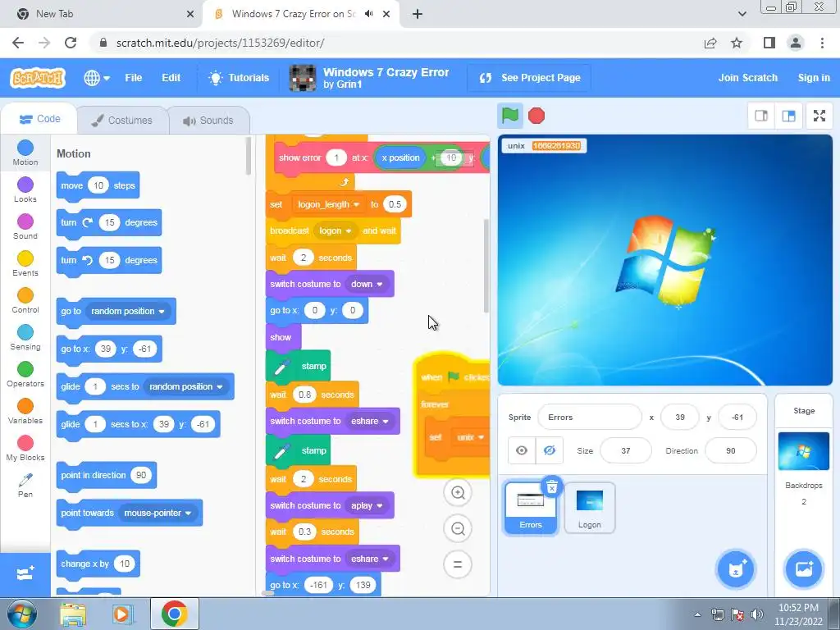
Task: Click See Project Page button
Action: 530,78
